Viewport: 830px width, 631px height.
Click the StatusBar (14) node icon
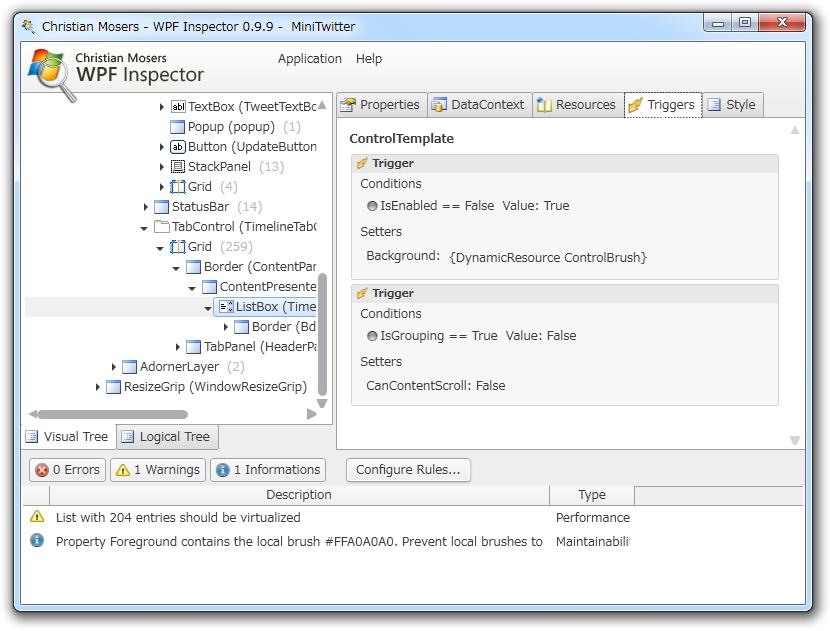[161, 207]
